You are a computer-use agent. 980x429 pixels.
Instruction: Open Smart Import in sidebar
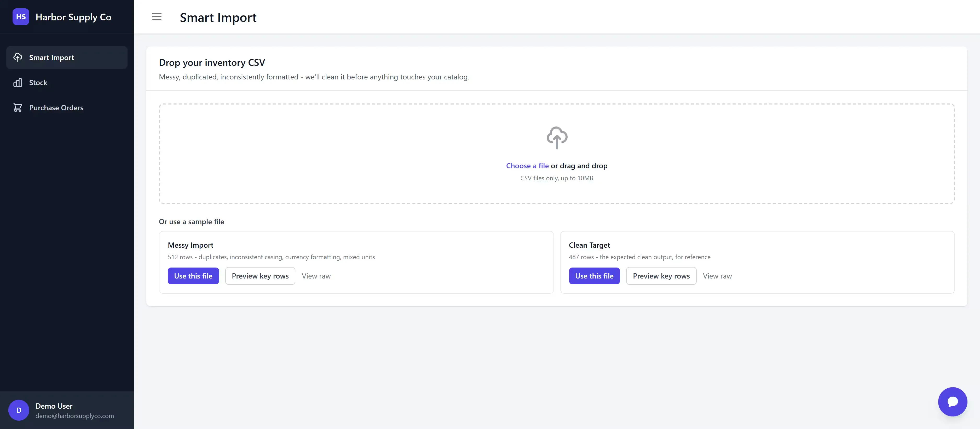click(x=67, y=57)
